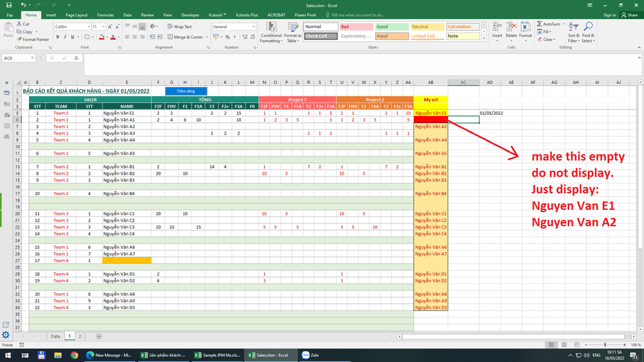
Task: Apply the pink Bad cell style
Action: coord(356,26)
